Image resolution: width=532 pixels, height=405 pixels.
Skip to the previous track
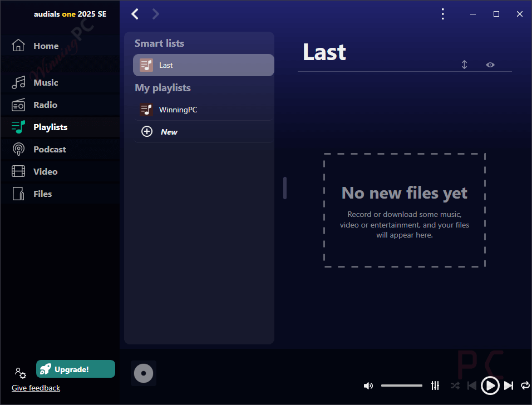coord(472,386)
